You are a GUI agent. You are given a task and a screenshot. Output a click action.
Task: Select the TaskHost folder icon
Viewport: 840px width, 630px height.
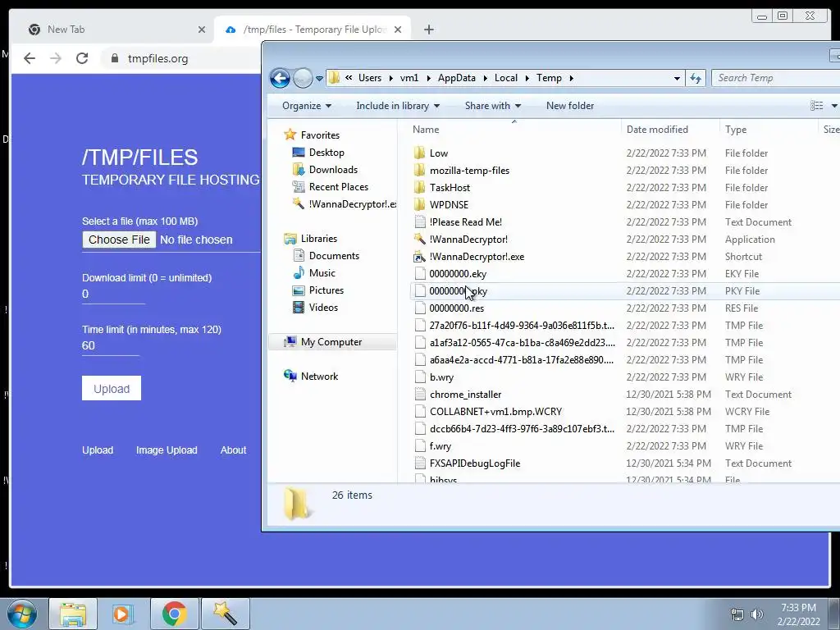tap(420, 188)
